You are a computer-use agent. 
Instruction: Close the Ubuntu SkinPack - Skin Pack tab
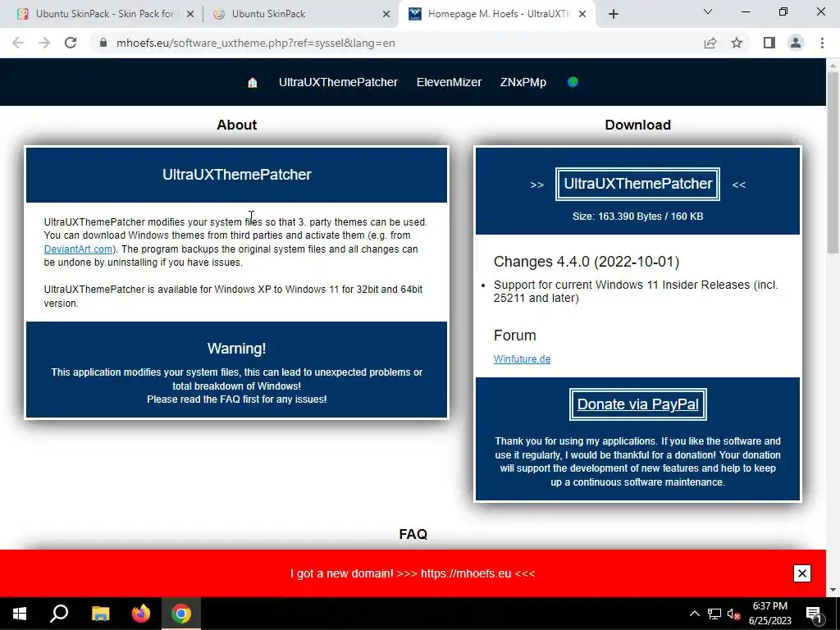point(189,15)
